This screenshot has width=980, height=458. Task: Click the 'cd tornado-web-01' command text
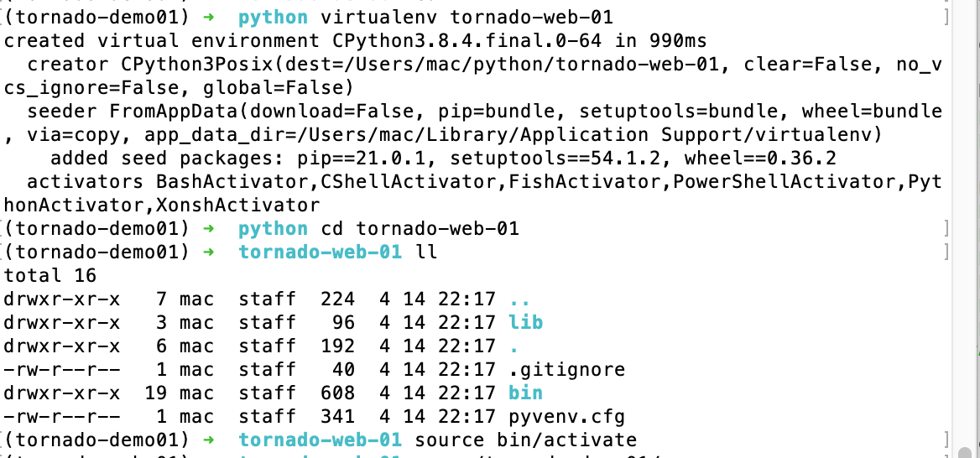420,229
